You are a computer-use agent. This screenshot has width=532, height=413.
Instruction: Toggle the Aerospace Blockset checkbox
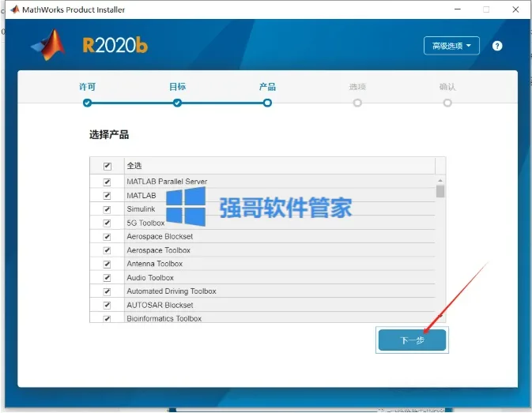coord(107,236)
